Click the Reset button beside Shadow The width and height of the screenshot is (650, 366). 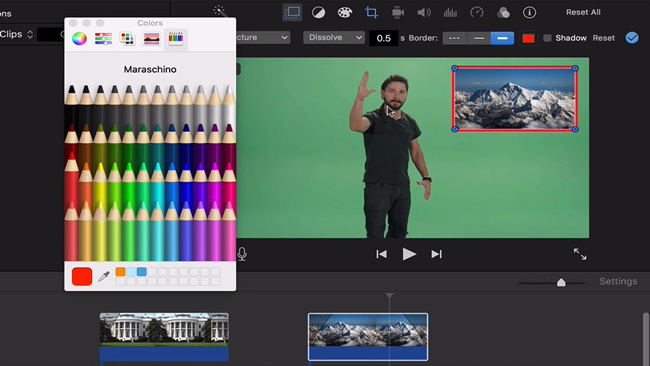604,38
